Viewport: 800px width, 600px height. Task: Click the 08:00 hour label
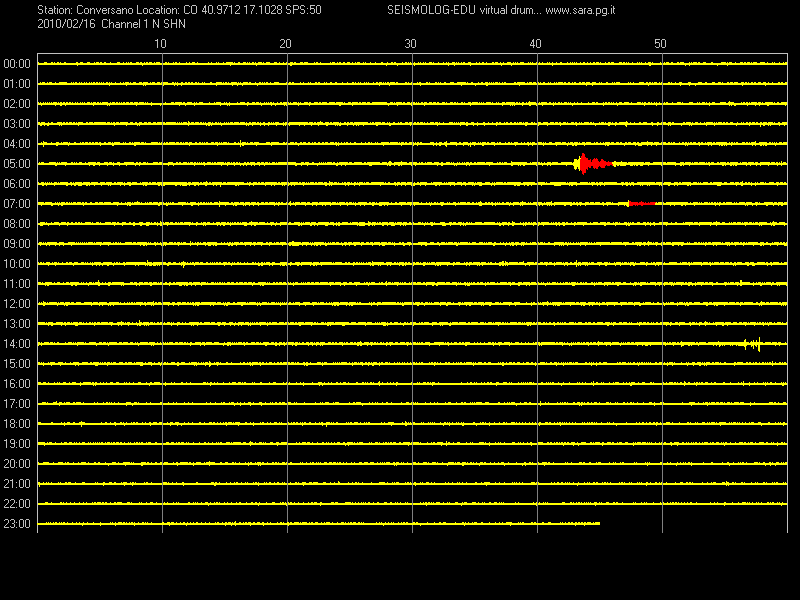tap(17, 223)
